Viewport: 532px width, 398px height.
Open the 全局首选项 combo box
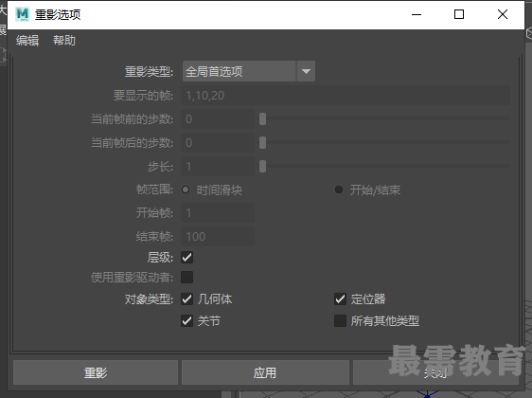pos(249,71)
